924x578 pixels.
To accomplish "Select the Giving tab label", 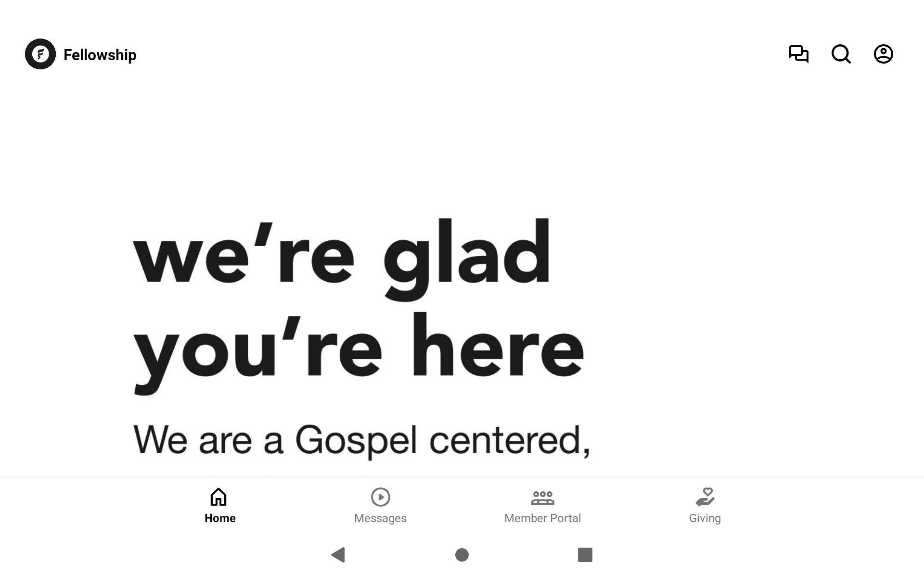I will coord(705,518).
